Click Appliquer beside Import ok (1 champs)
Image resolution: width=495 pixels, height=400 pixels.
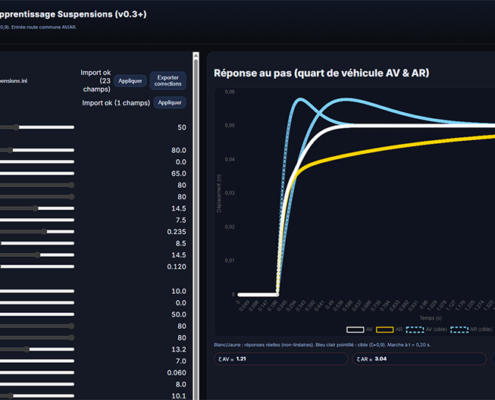170,103
